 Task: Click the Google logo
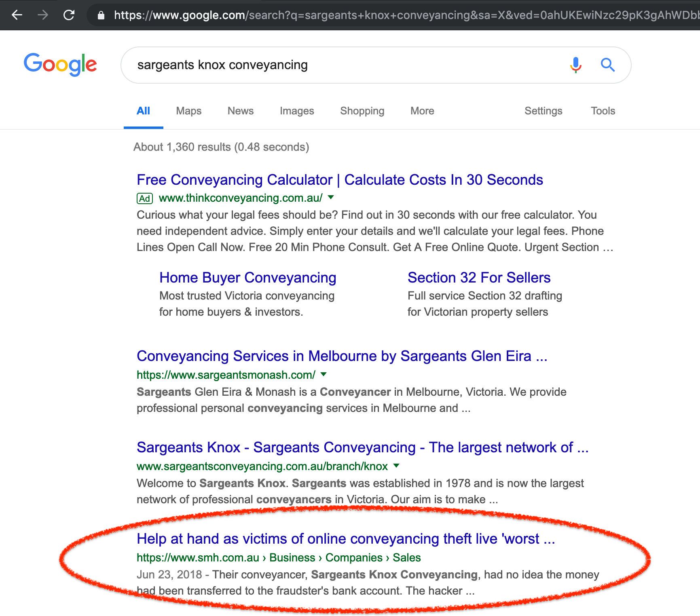point(60,65)
